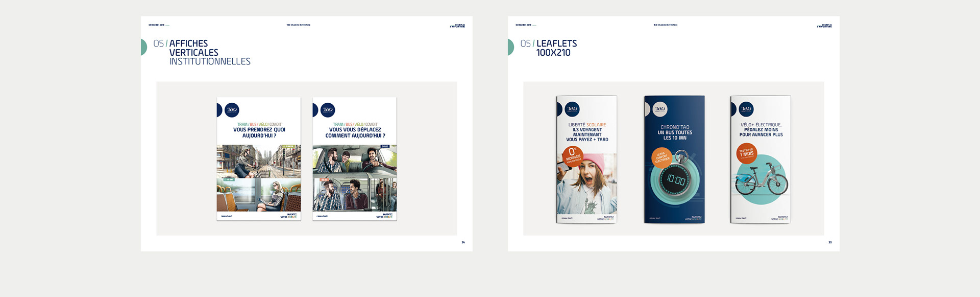980x297 pixels.
Task: Click 'GUIDELINES 2018' header on the left page
Action: click(x=157, y=25)
